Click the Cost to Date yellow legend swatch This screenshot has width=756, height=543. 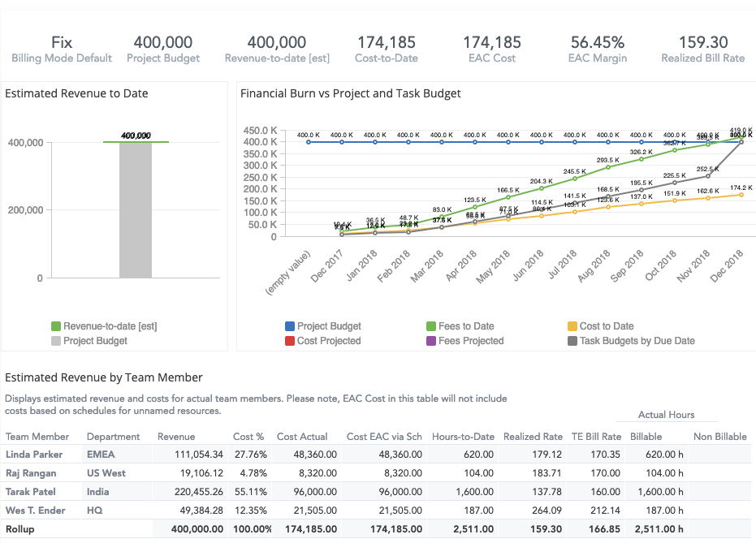[572, 326]
